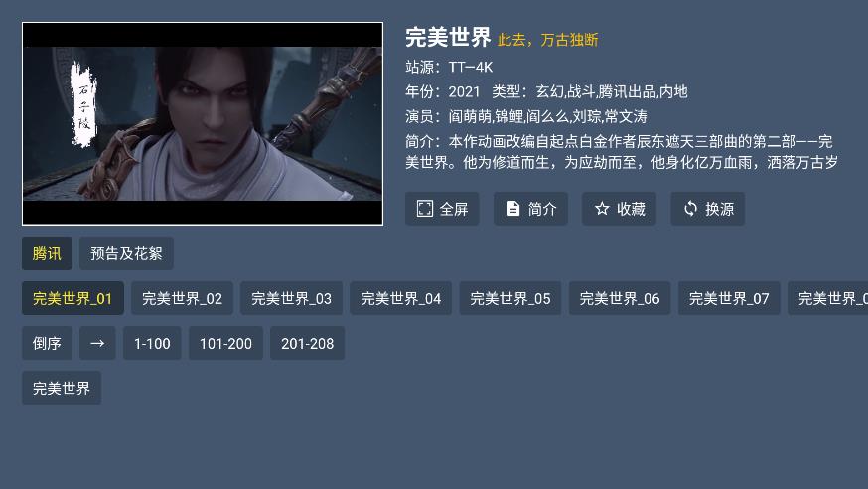The image size is (868, 489).
Task: Click the video preview player thumbnail
Action: tap(203, 123)
